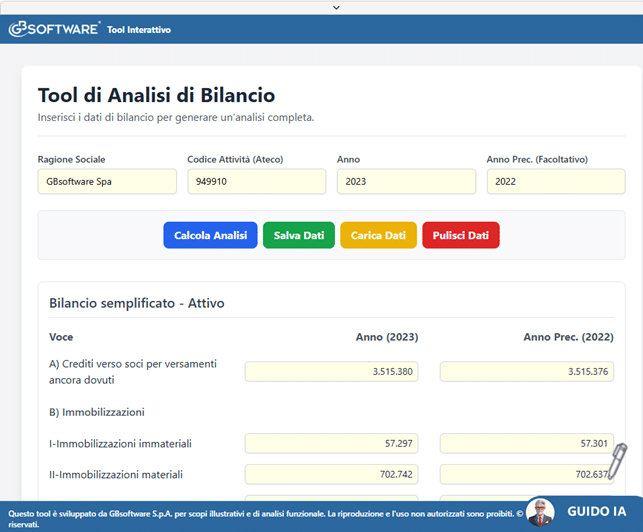Click the GUIDO IA label
Image resolution: width=643 pixels, height=532 pixels.
pyautogui.click(x=597, y=511)
